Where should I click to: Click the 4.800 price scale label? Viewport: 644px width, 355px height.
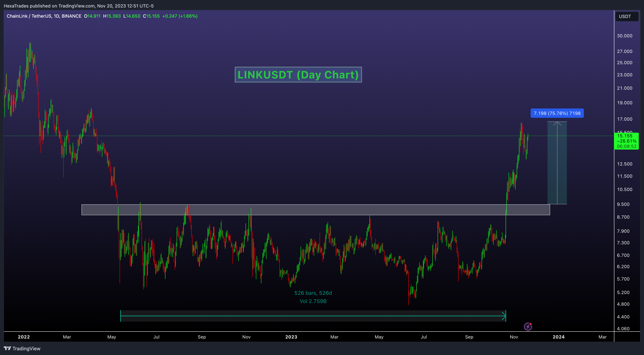tap(623, 304)
